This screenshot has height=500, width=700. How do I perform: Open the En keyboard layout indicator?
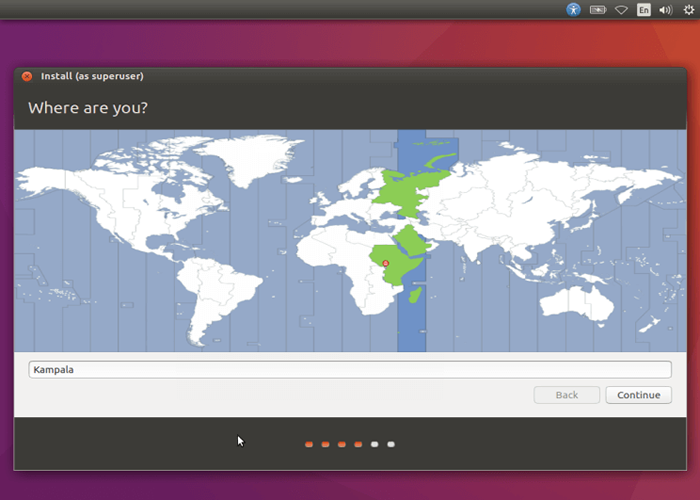[x=643, y=9]
